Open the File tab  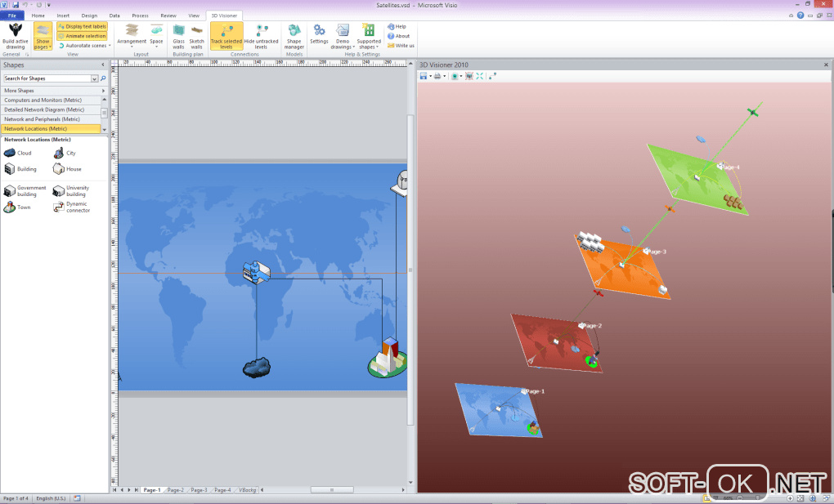point(12,16)
